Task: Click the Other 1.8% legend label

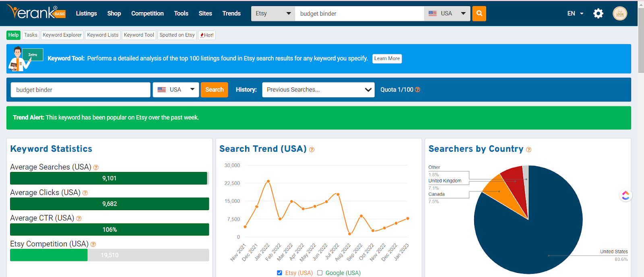Action: [x=434, y=171]
